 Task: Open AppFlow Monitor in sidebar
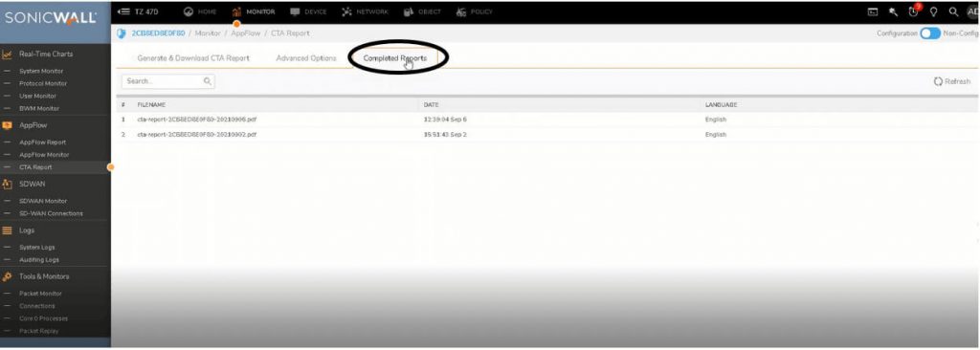click(x=44, y=155)
